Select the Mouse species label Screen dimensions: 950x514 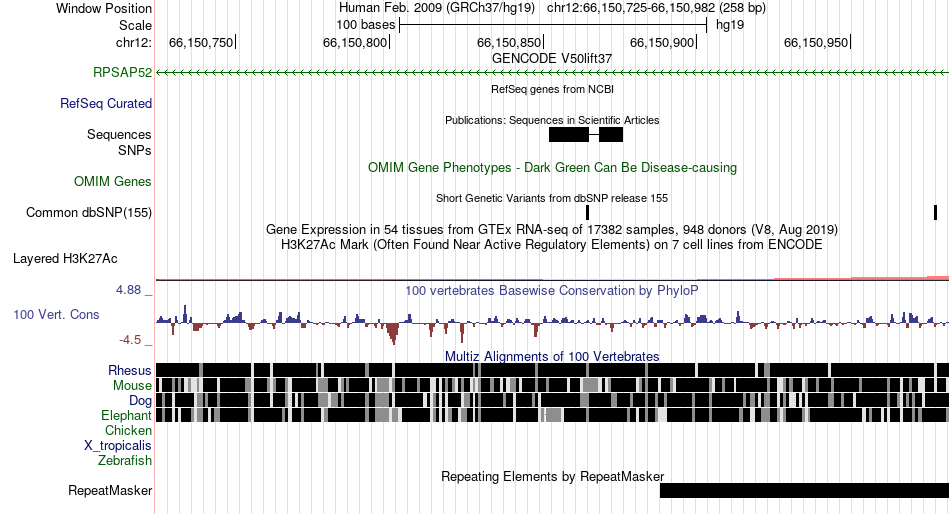(x=133, y=386)
